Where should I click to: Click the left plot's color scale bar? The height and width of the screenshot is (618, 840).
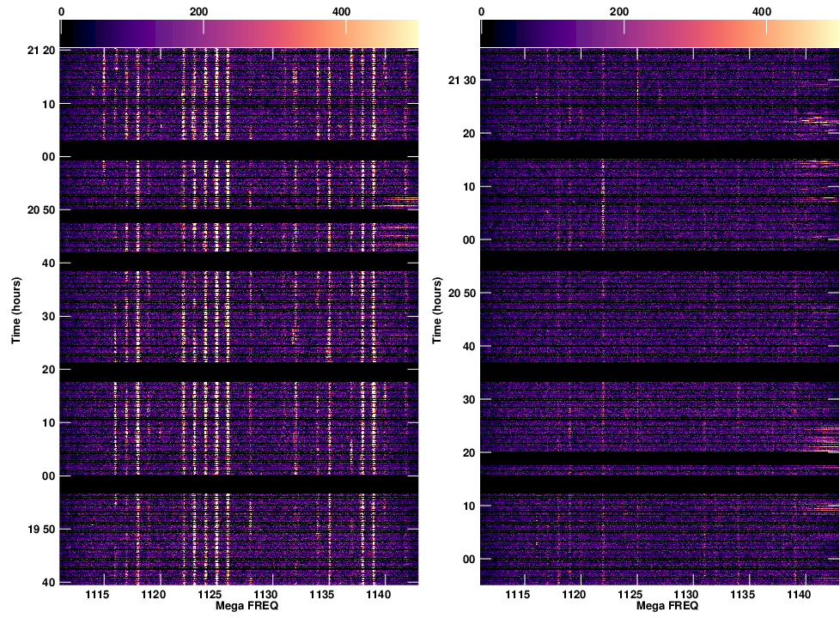point(239,33)
